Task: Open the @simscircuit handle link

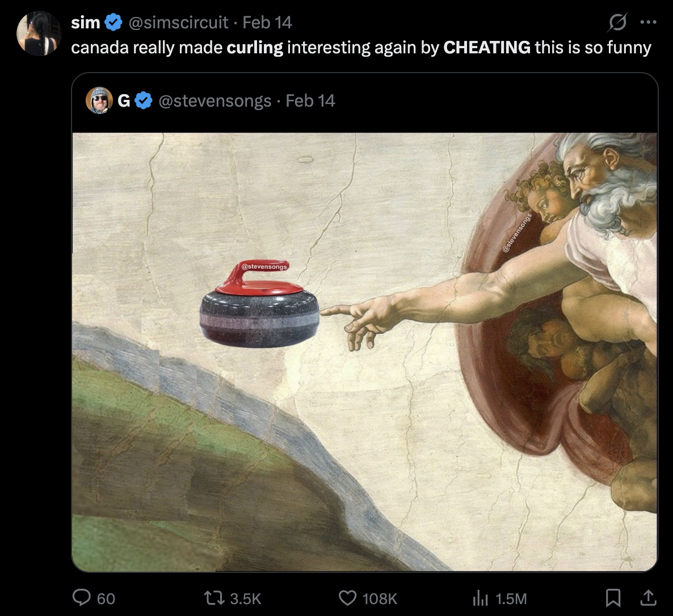Action: pos(178,23)
